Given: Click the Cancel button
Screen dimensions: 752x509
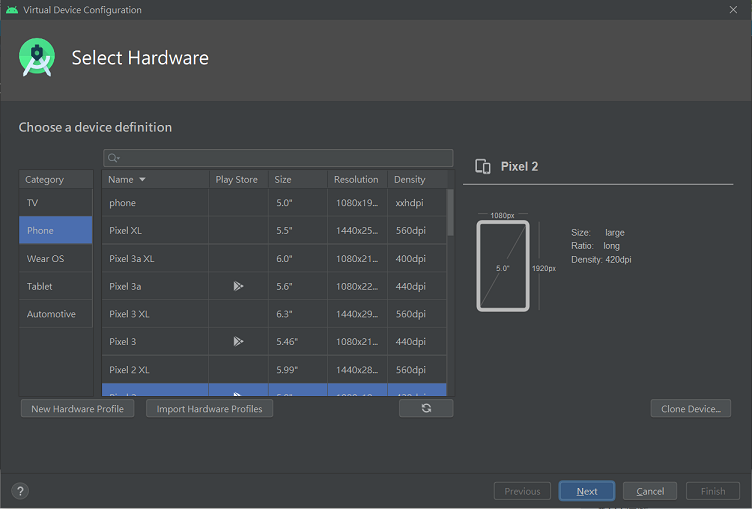Looking at the screenshot, I should (x=650, y=491).
